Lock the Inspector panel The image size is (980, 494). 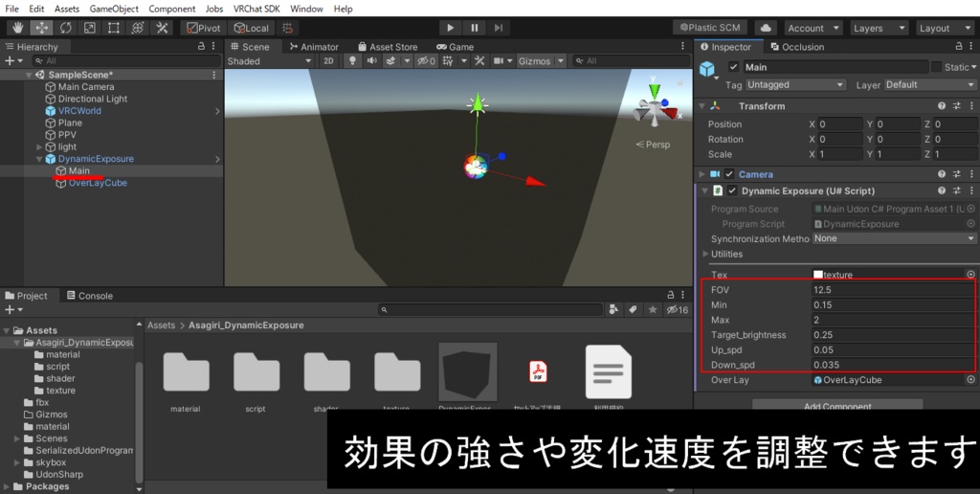click(x=959, y=46)
